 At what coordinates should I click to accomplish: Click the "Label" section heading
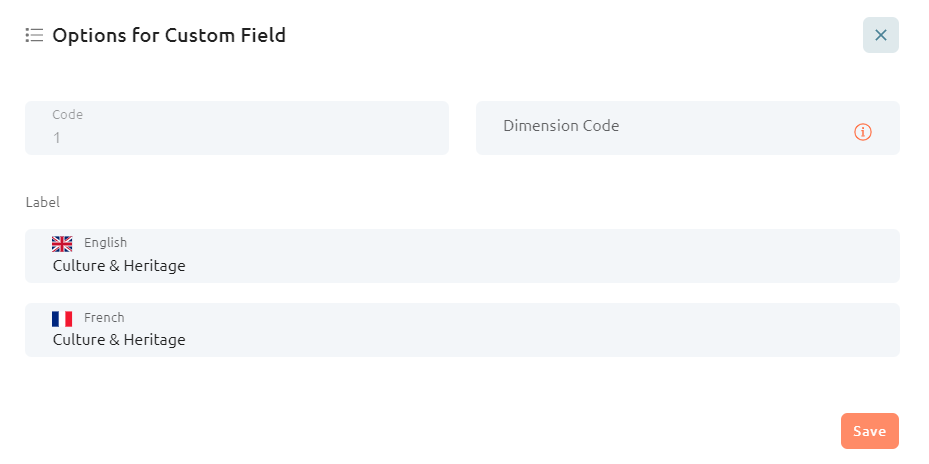pyautogui.click(x=43, y=203)
